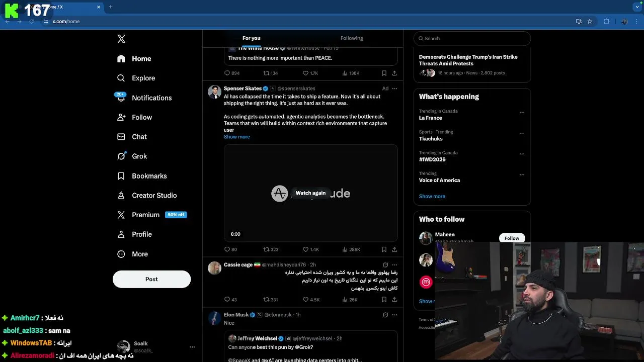Share the White House post

pos(394,73)
